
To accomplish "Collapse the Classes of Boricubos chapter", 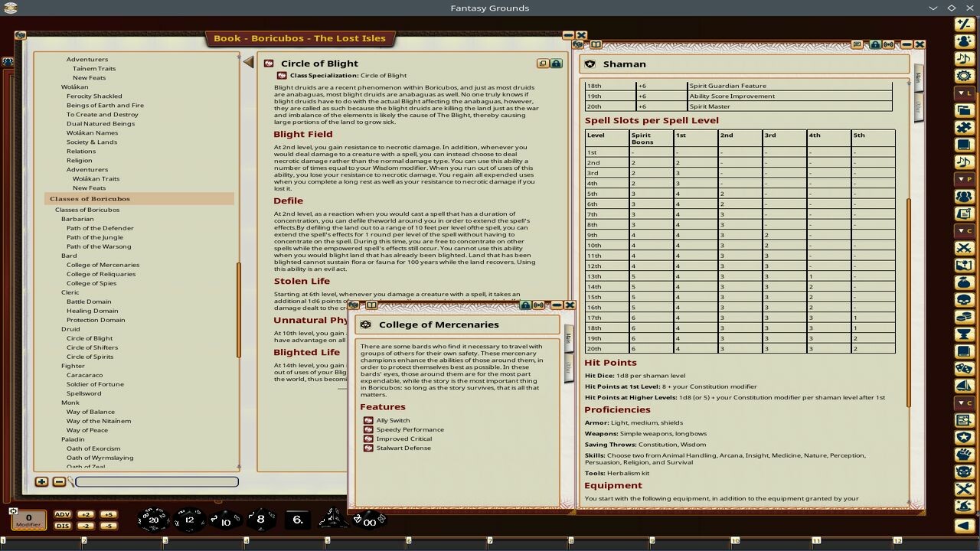I will tap(90, 199).
